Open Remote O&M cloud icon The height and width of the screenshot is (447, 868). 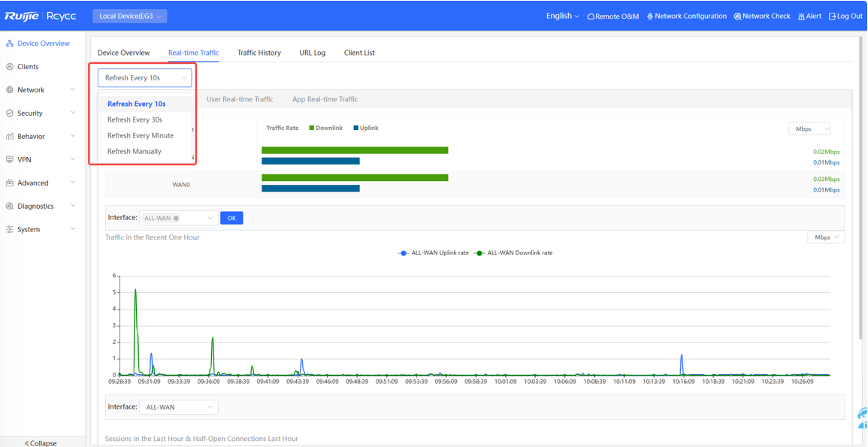(591, 17)
